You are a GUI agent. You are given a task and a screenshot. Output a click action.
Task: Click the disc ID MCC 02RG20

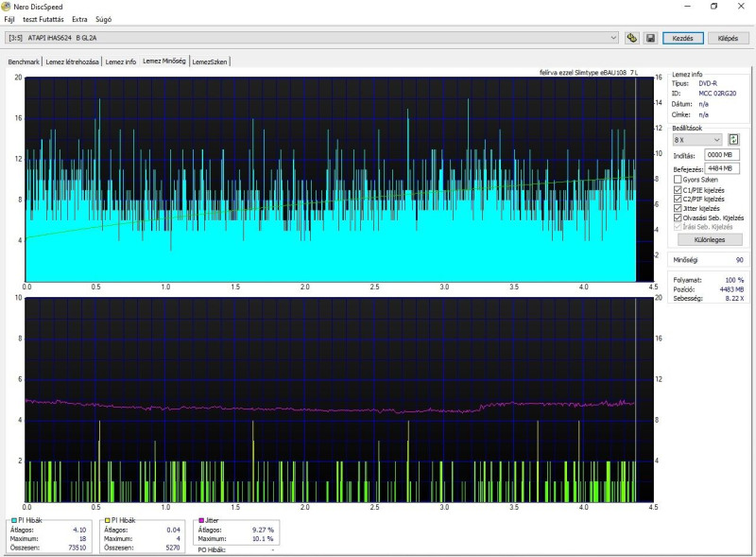717,94
